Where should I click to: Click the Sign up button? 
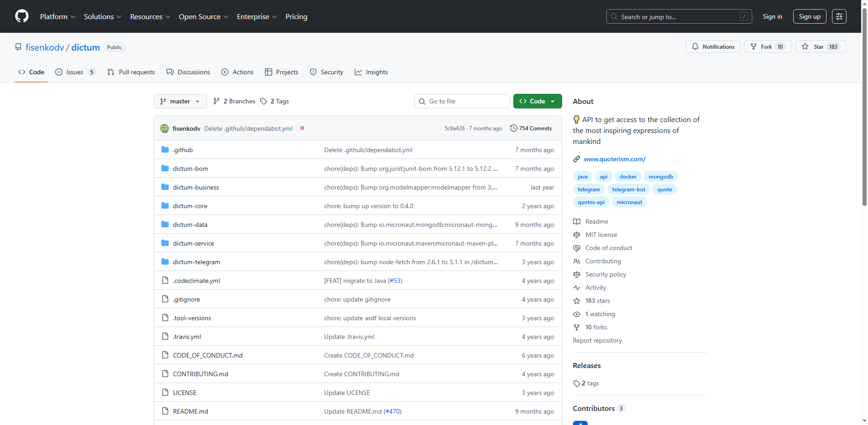tap(810, 16)
